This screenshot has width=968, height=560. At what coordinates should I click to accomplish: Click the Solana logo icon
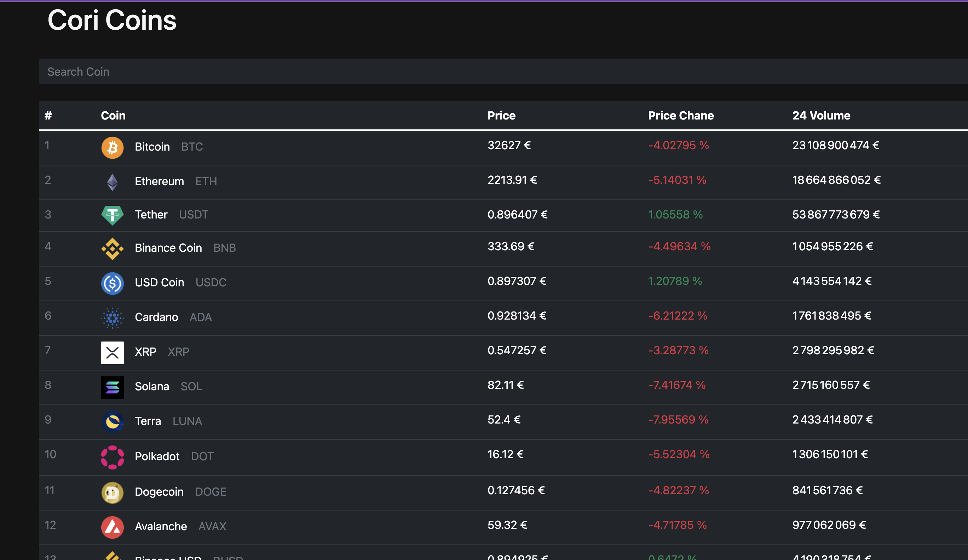point(112,387)
